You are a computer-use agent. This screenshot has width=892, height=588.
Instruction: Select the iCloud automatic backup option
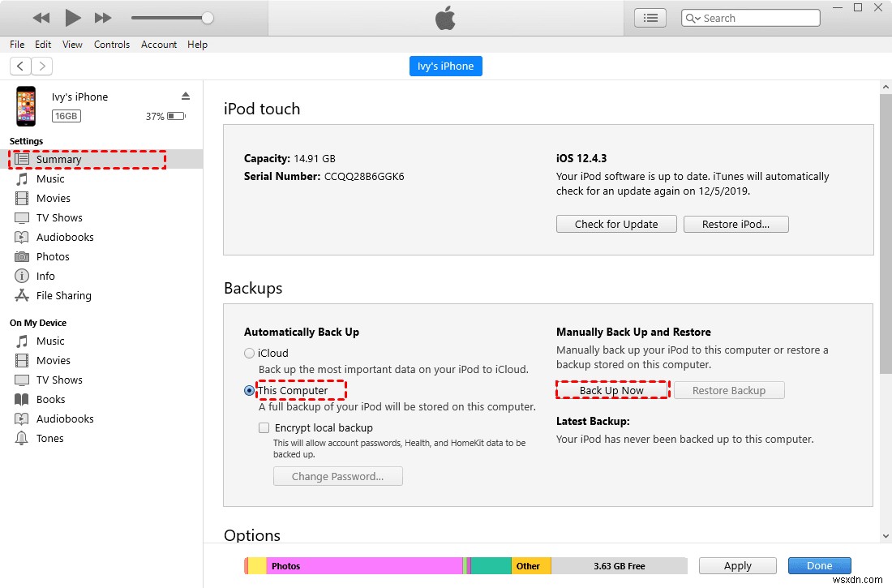249,353
